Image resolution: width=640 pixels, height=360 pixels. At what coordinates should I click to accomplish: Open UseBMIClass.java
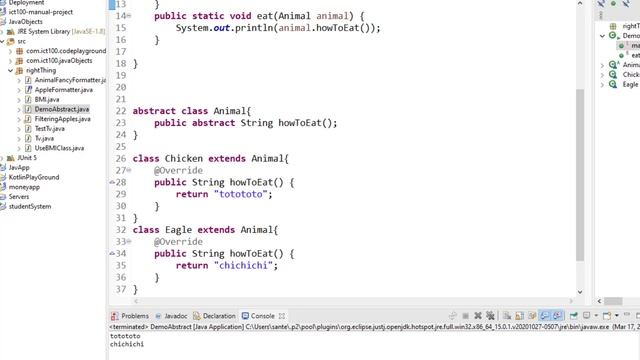[x=59, y=148]
